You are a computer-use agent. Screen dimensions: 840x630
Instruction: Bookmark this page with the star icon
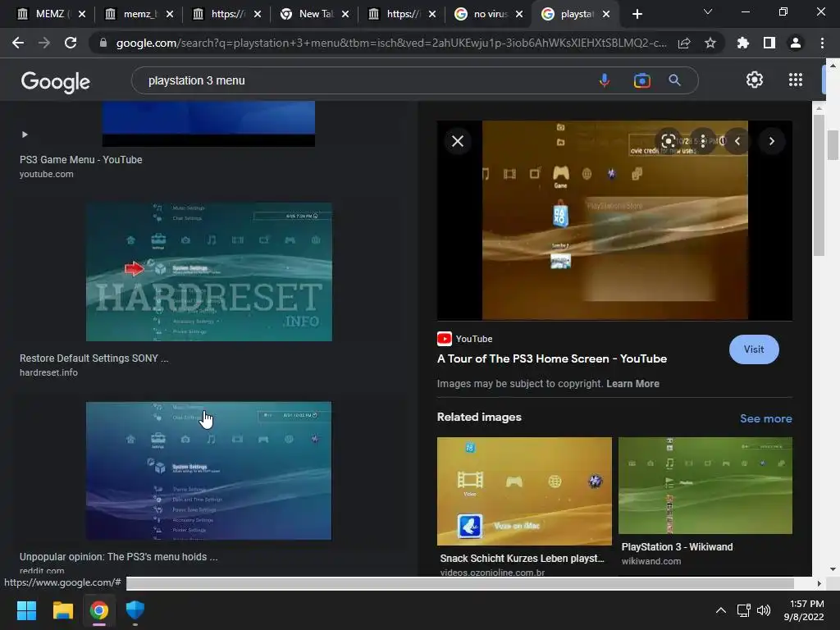point(710,43)
